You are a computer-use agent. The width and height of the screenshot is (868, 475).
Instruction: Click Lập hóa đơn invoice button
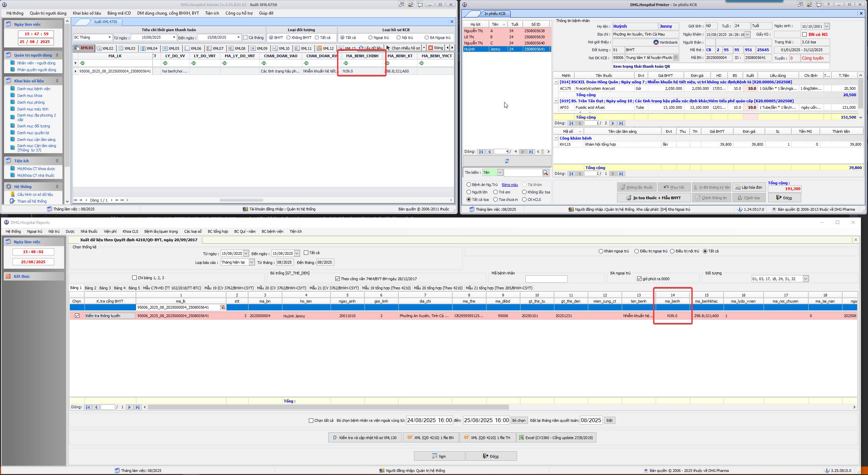pos(749,187)
